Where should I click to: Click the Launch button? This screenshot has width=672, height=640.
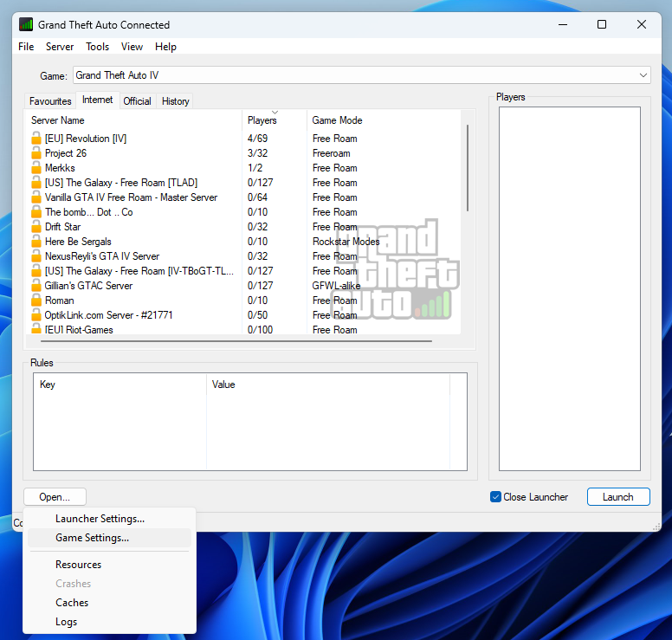(x=618, y=497)
